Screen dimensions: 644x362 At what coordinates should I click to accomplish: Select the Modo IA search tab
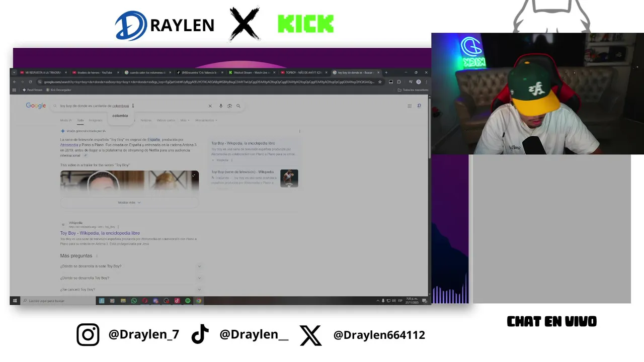(66, 120)
